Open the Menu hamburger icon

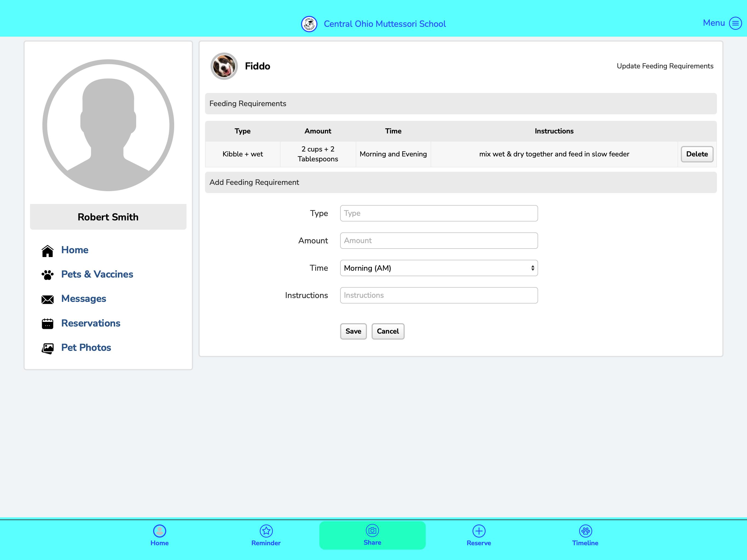pyautogui.click(x=735, y=23)
